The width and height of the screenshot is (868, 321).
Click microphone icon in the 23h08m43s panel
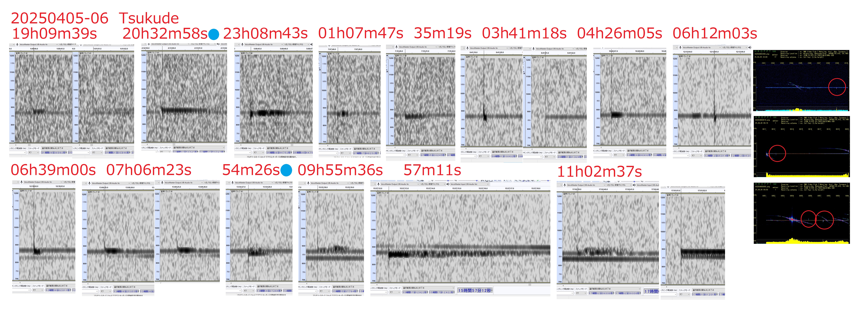pyautogui.click(x=242, y=44)
